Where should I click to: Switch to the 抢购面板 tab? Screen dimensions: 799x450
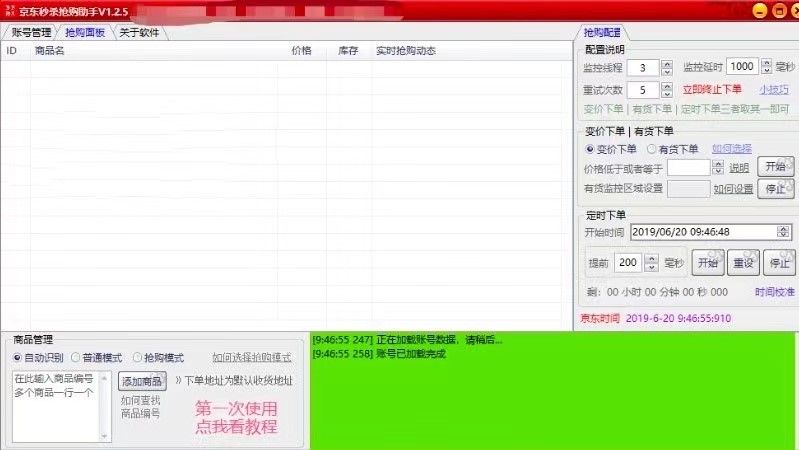[85, 33]
